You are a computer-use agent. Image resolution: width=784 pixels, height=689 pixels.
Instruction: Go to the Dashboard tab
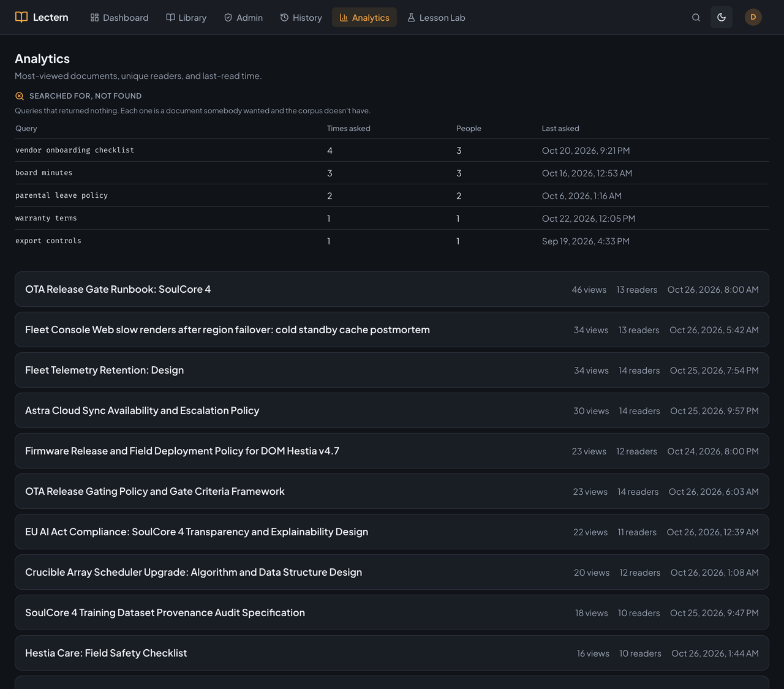[119, 18]
